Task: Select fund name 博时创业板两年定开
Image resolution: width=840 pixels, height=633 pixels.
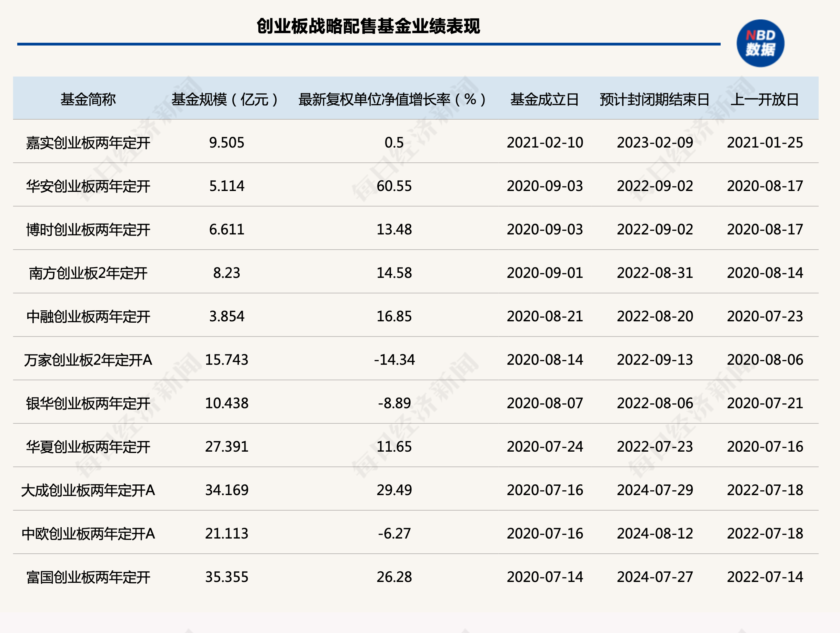Action: point(88,229)
